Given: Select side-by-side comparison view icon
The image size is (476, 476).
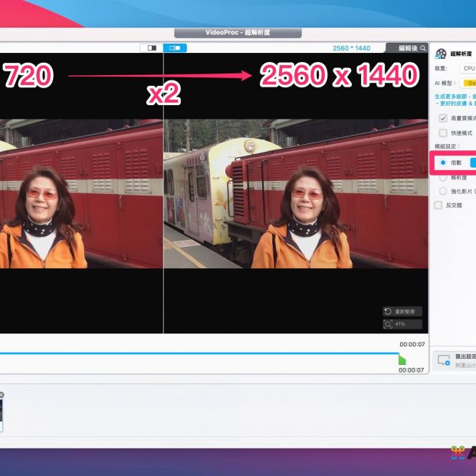Looking at the screenshot, I should [x=175, y=48].
